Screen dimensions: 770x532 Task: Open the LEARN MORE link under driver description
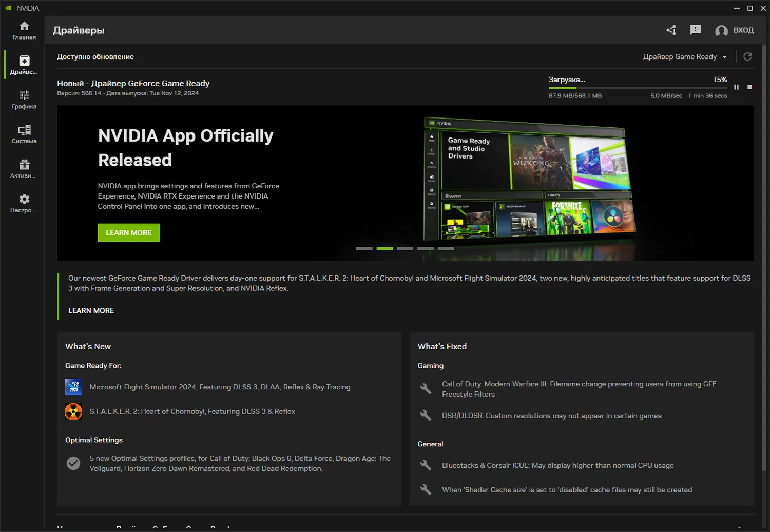tap(91, 310)
